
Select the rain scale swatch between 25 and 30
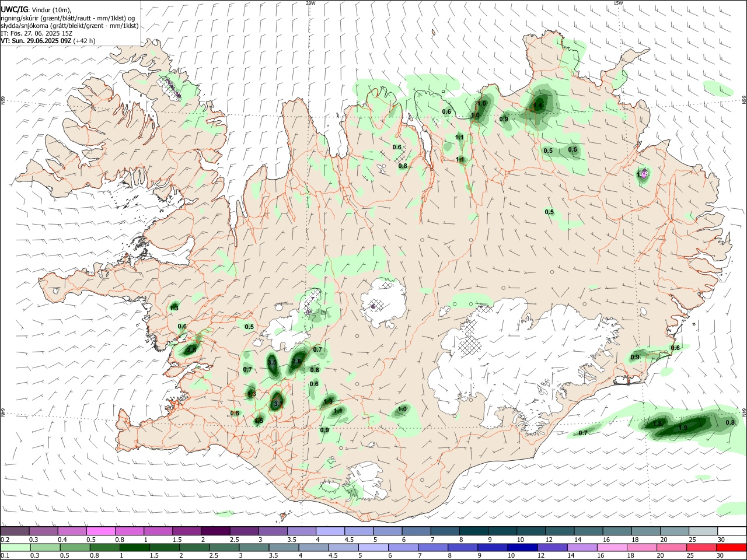(701, 548)
